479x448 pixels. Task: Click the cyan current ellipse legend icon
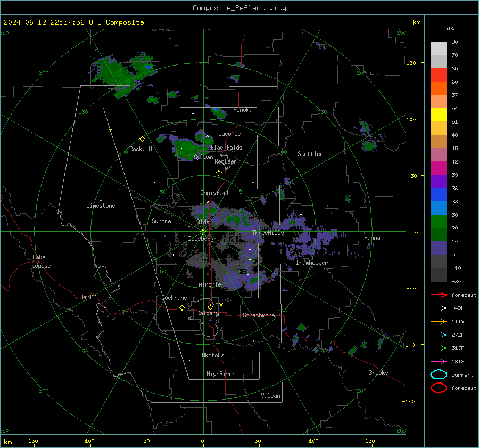point(439,374)
